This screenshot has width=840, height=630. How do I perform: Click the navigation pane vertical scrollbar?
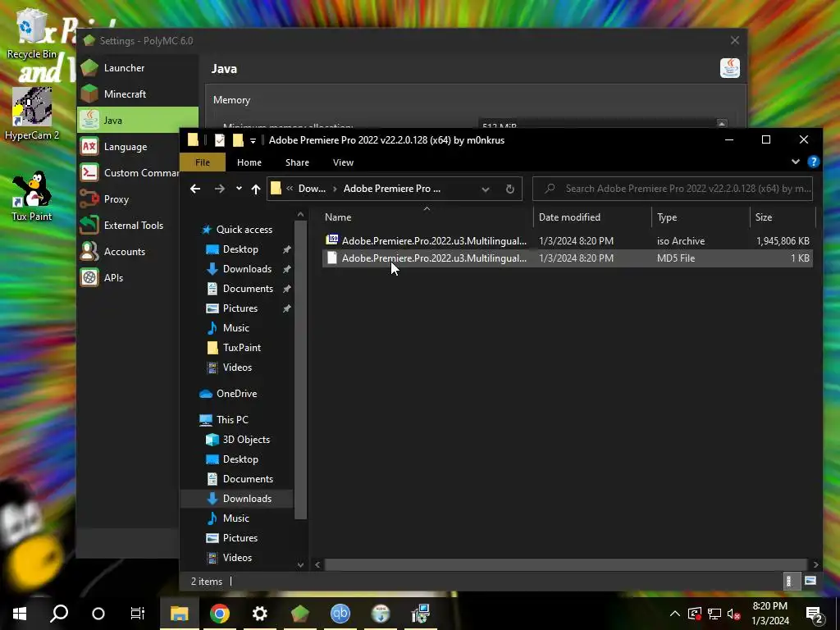(300, 370)
